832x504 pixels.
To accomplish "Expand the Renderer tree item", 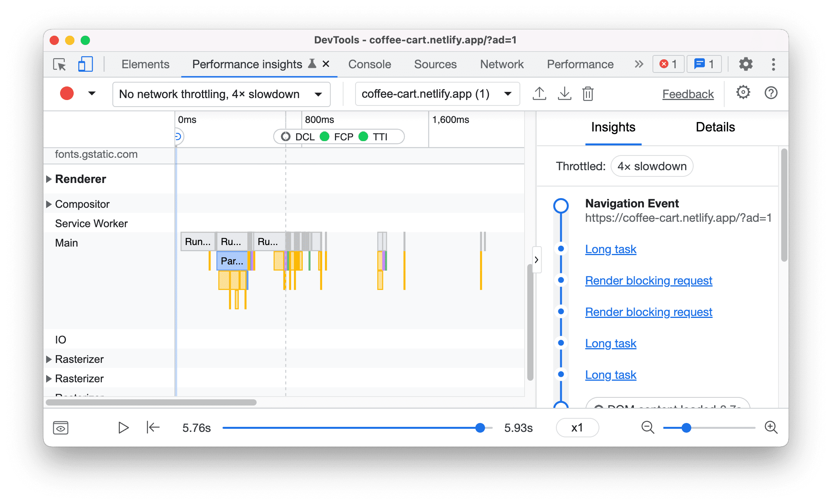I will pyautogui.click(x=50, y=179).
